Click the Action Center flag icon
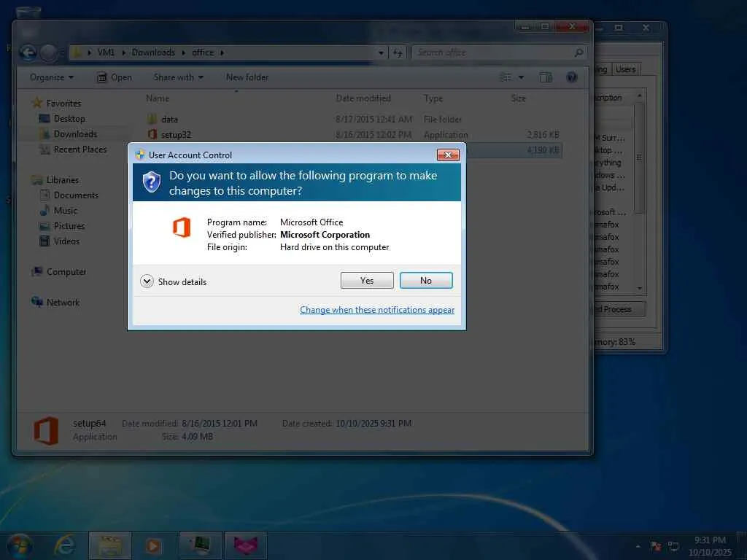747x560 pixels. 656,546
